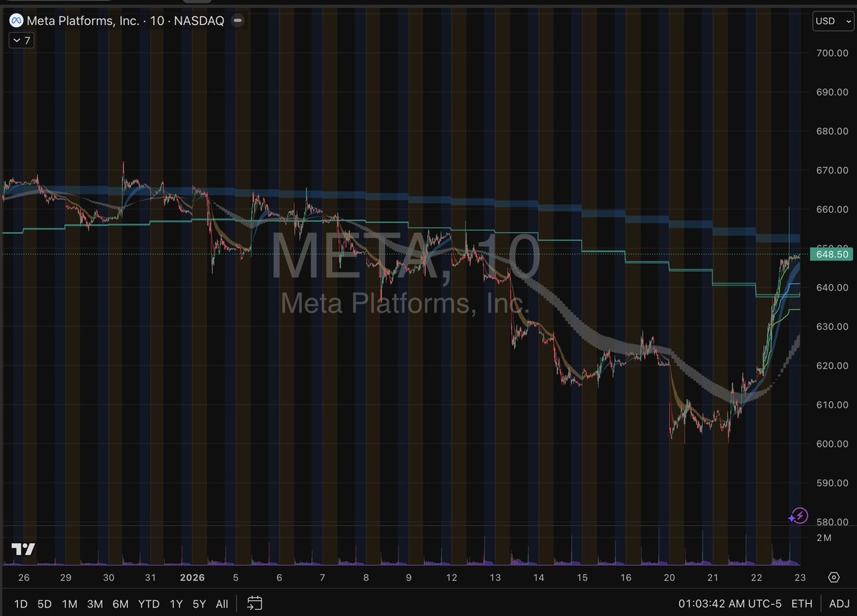The width and height of the screenshot is (857, 616).
Task: Select the 1M time range
Action: (69, 604)
